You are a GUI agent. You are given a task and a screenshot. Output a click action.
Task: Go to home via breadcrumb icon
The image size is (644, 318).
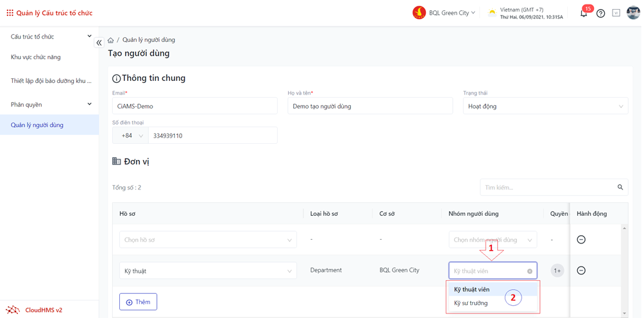coord(111,40)
